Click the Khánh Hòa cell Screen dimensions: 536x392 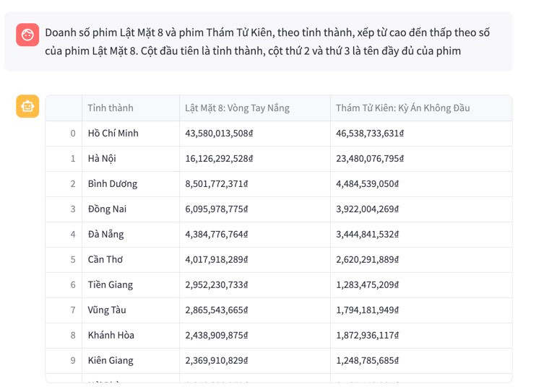click(x=111, y=335)
